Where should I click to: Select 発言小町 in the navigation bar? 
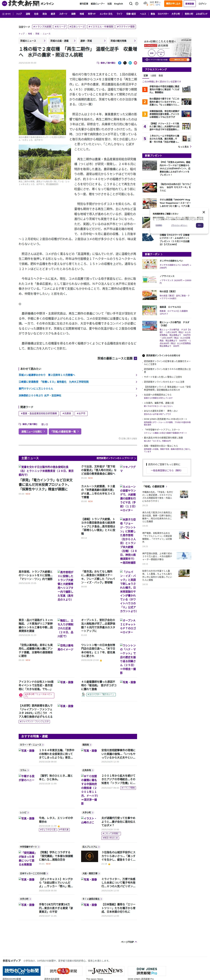pyautogui.click(x=189, y=14)
